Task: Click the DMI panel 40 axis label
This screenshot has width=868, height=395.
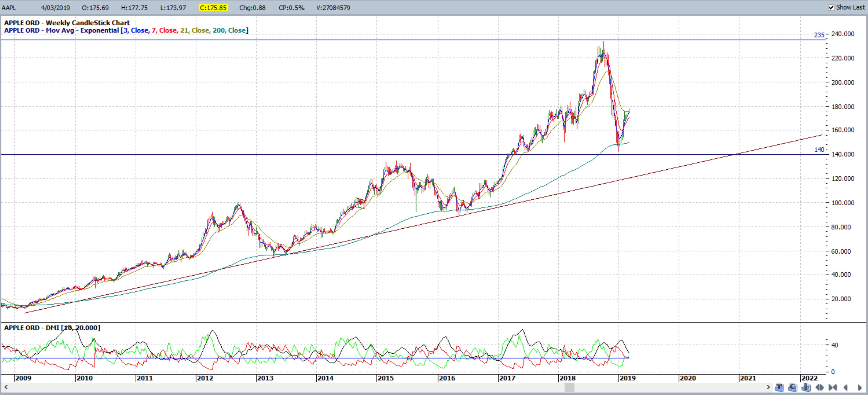Action: point(835,345)
